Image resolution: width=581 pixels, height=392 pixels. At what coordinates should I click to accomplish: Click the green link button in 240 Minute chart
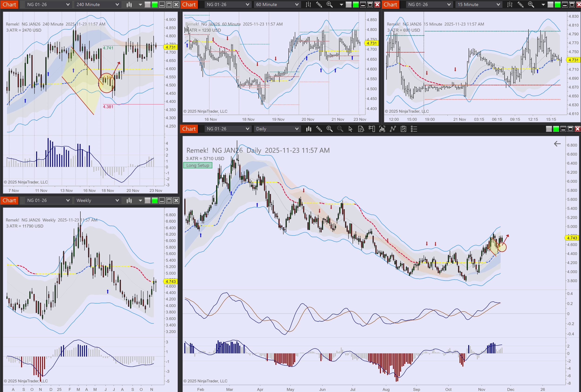(x=155, y=4)
